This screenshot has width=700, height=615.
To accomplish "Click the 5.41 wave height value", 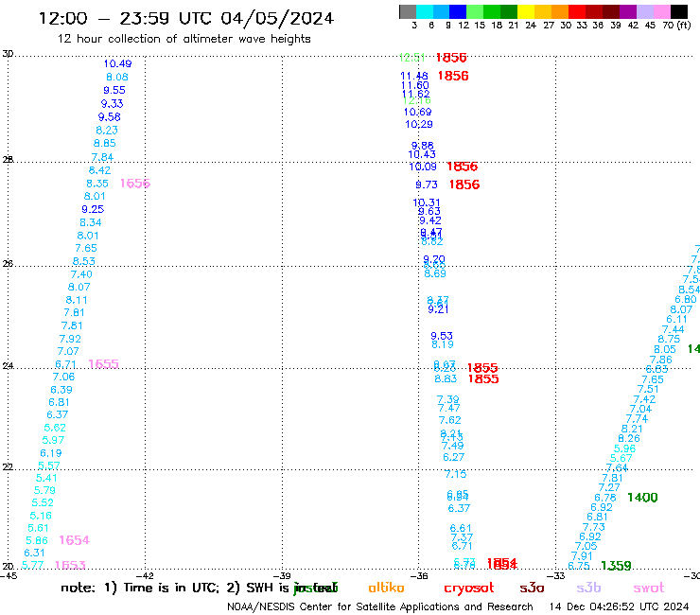I will click(46, 479).
